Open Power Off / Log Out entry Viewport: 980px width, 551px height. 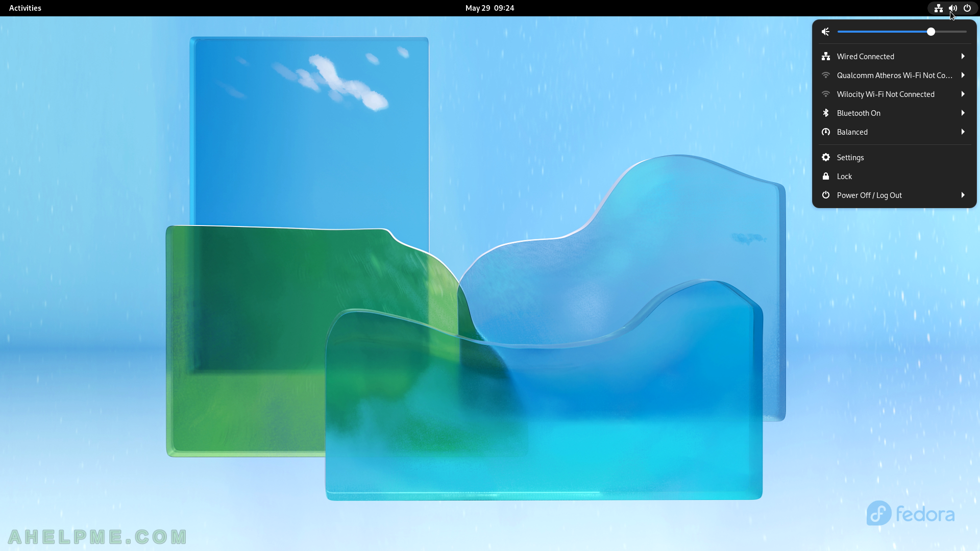coord(894,195)
